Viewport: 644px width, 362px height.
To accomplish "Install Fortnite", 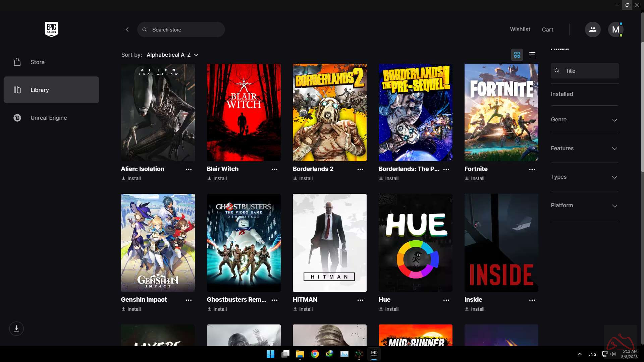I will (x=475, y=178).
